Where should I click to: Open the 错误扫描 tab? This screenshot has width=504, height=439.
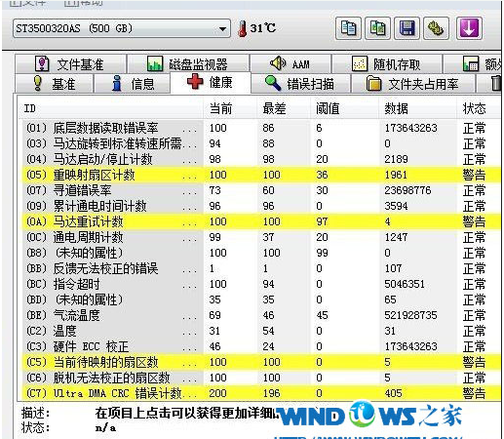point(300,84)
